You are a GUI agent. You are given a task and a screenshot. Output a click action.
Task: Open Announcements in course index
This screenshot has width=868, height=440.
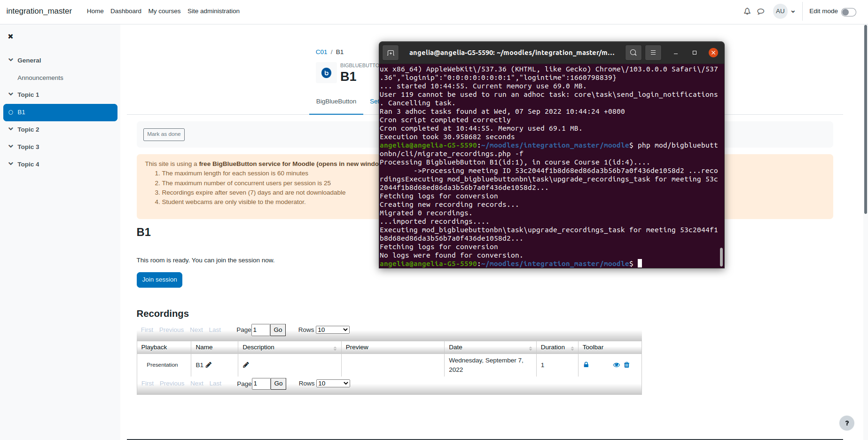coord(40,78)
